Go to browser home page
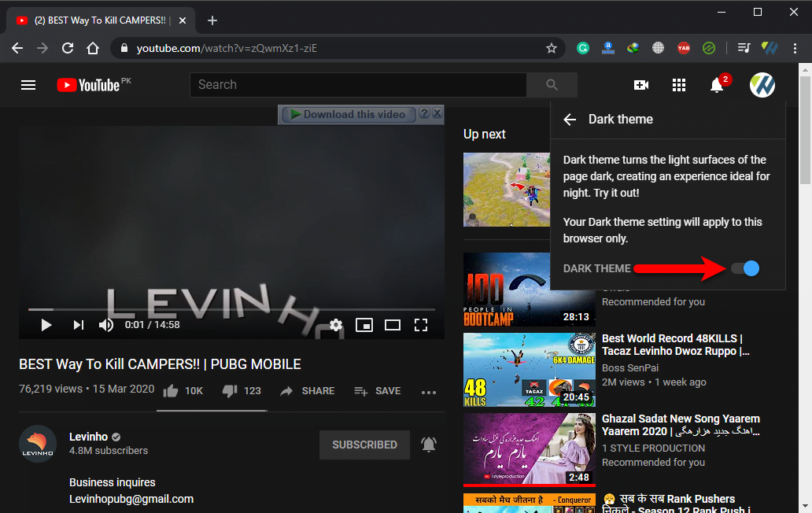 tap(93, 48)
